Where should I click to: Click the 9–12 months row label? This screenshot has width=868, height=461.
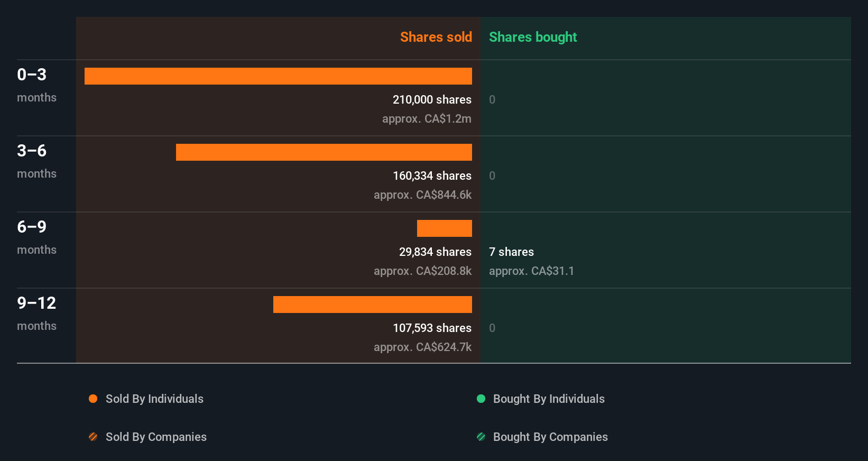36,314
